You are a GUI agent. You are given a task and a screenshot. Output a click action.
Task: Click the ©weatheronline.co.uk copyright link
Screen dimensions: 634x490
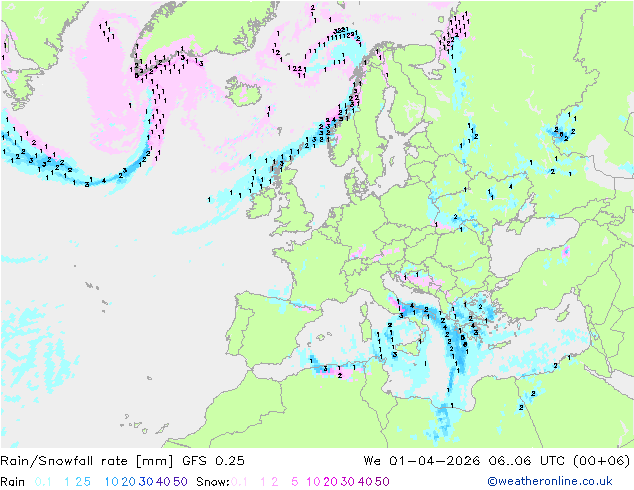tap(550, 482)
